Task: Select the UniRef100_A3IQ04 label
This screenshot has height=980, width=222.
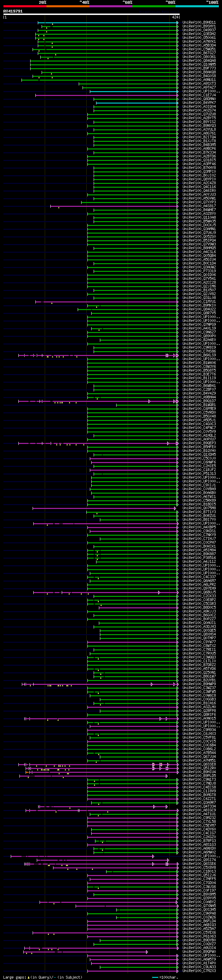Action: click(199, 106)
